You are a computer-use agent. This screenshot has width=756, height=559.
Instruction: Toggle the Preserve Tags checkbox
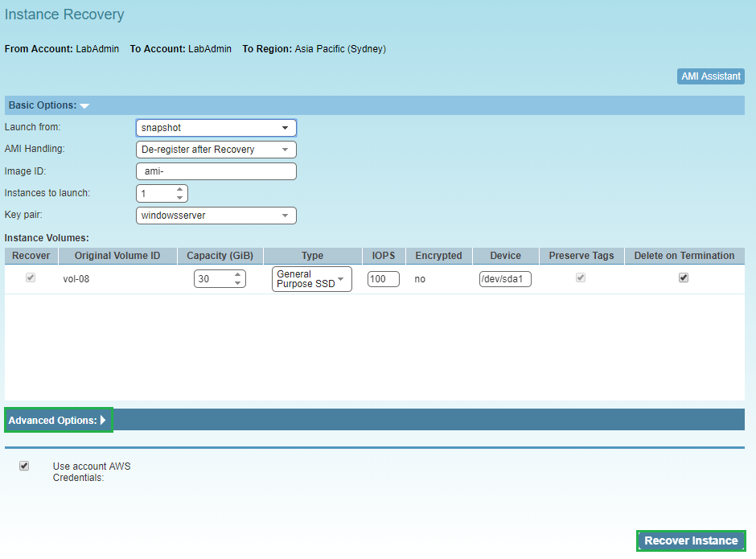[581, 277]
